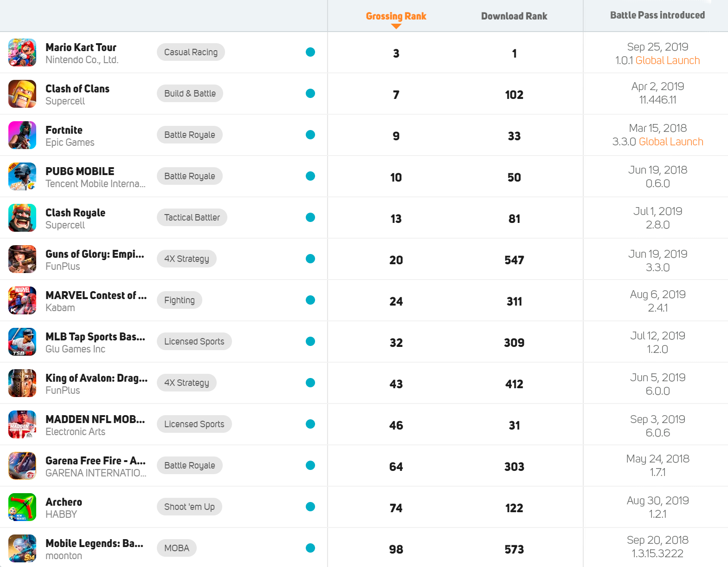Click the teal dot in Garena Free Fire row

point(310,465)
